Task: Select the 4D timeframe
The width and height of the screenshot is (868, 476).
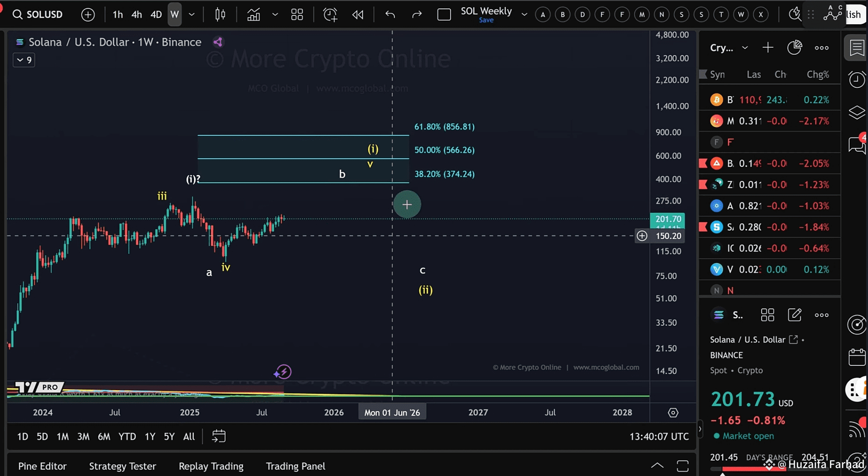Action: click(156, 15)
